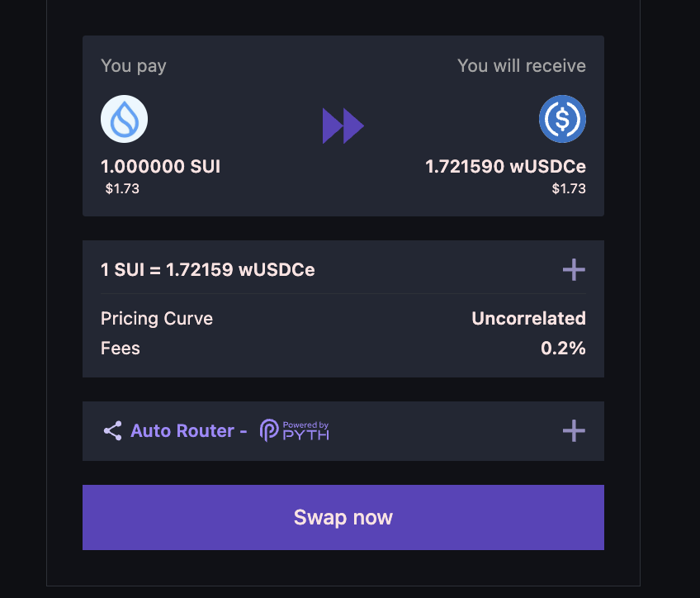Expand the SUI exchange rate details
Image resolution: width=700 pixels, height=598 pixels.
573,269
